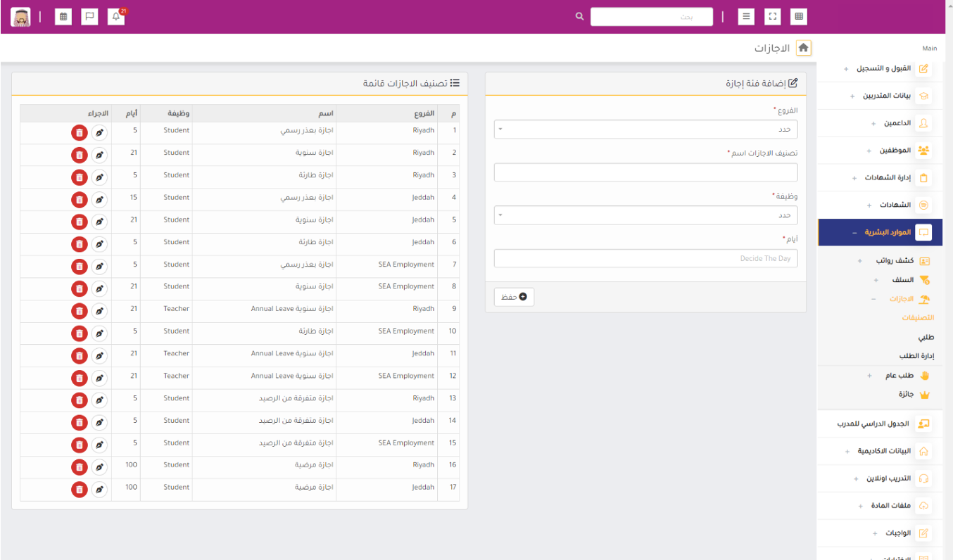Click the notification bell icon
Viewport: 953px width, 560px height.
(116, 17)
